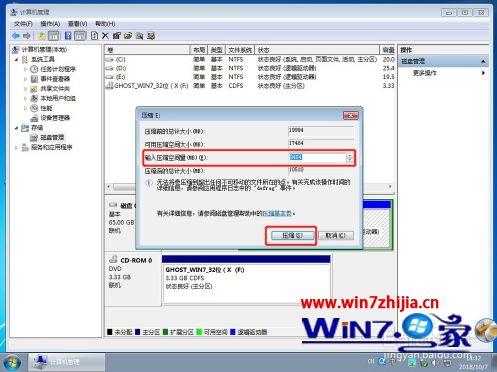Click the 类型 column header
Screen dimensions: 497x372
217,50
